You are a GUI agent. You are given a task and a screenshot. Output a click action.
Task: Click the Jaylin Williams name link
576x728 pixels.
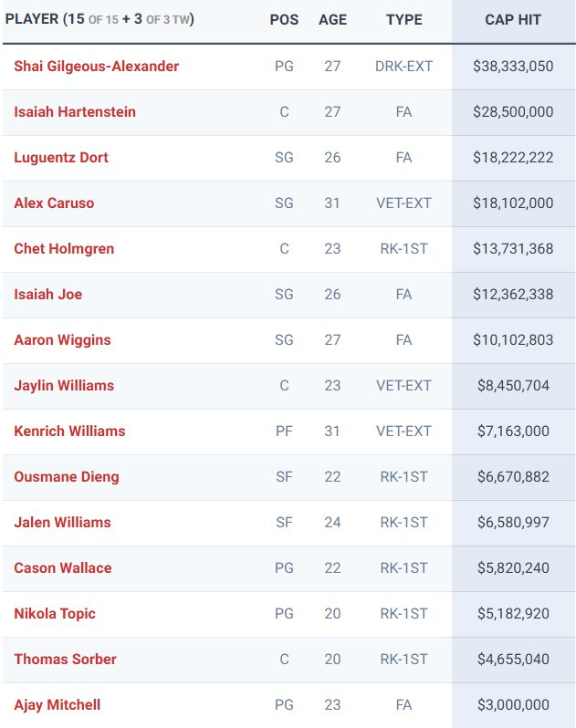(x=64, y=386)
